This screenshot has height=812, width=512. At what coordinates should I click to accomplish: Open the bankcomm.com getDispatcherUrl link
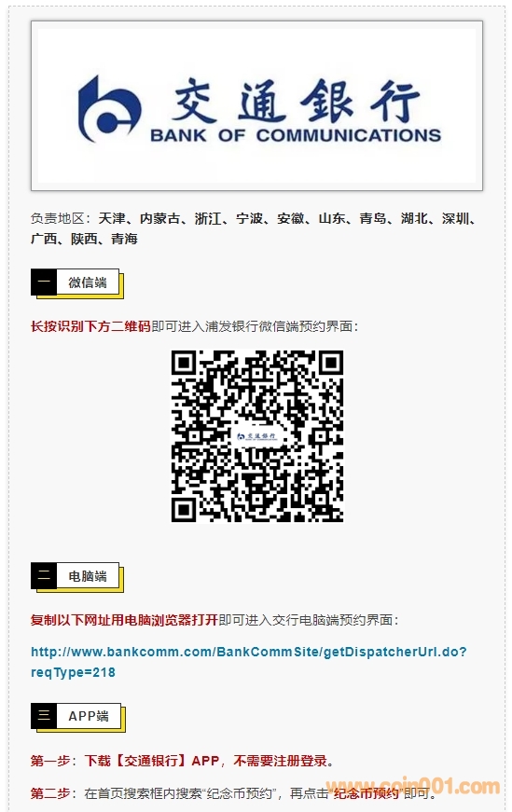pos(249,652)
